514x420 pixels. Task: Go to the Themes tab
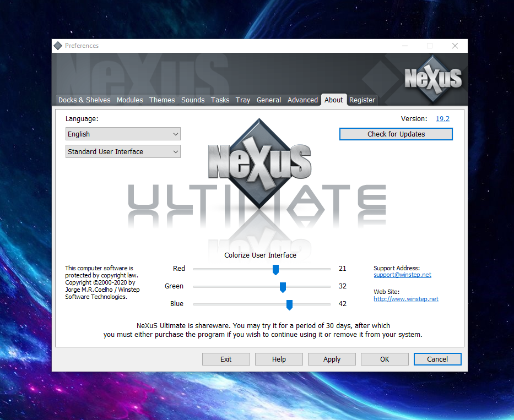tap(162, 100)
